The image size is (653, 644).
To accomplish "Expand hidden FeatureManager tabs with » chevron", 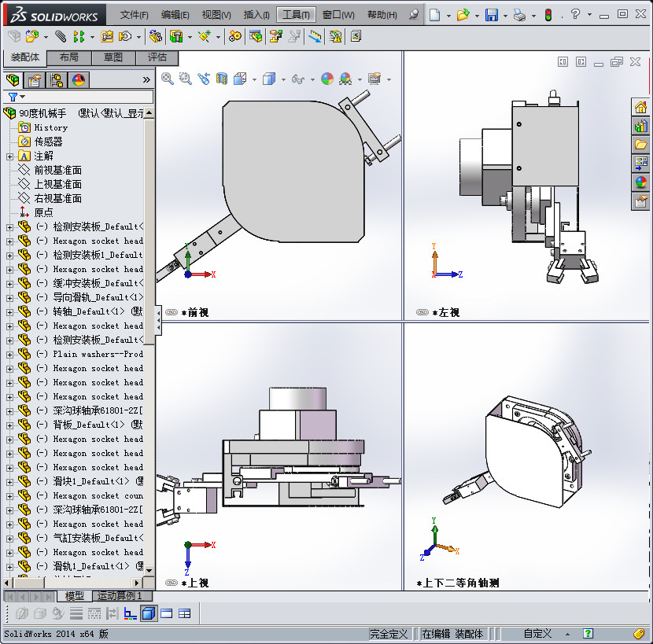I will [146, 79].
